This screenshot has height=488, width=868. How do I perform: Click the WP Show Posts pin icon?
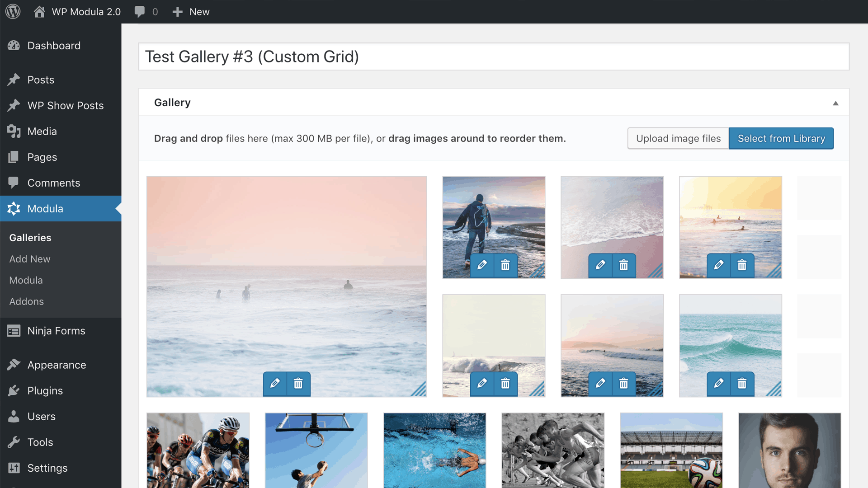(x=14, y=106)
